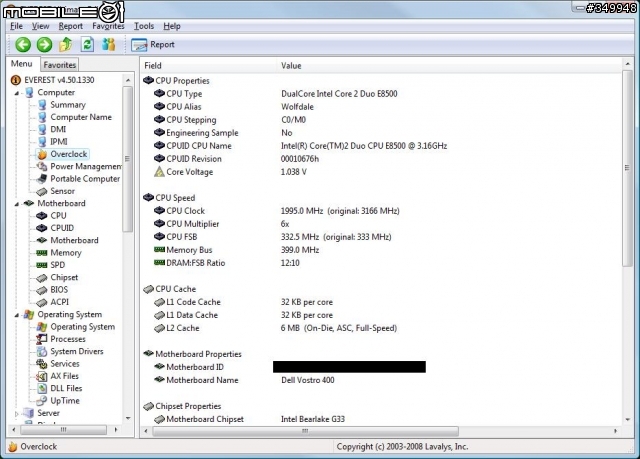Collapse the Operating System tree group
640x459 pixels.
point(16,315)
